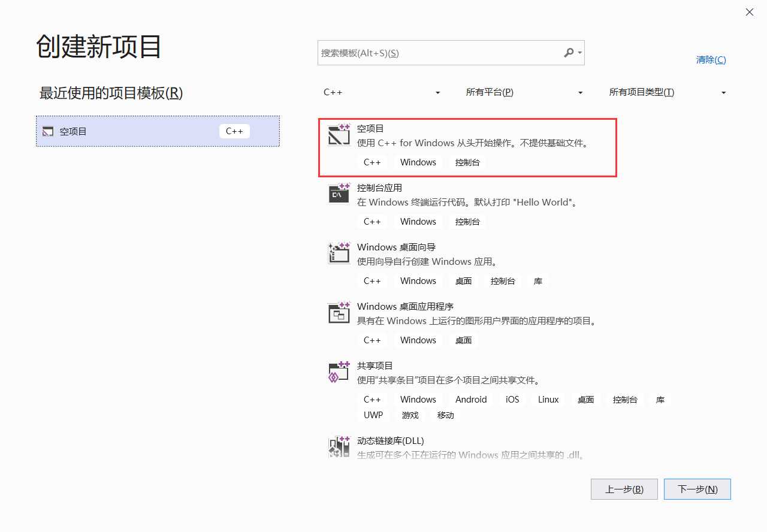Image resolution: width=767 pixels, height=532 pixels.
Task: Click the Android tag under 共享项目
Action: tap(471, 400)
